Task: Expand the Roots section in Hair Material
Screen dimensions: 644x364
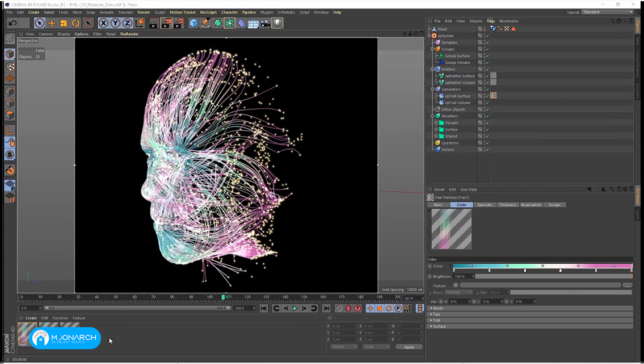Action: [431, 308]
